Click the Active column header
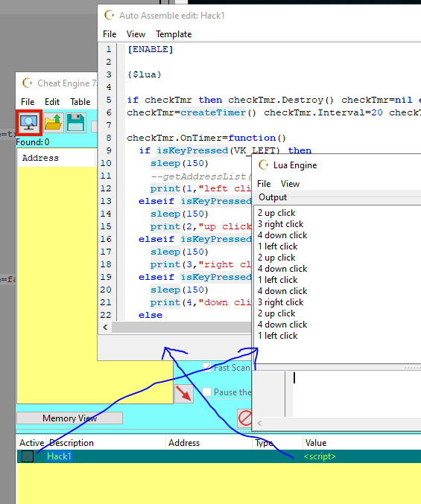Viewport: 421px width, 504px height. [31, 443]
